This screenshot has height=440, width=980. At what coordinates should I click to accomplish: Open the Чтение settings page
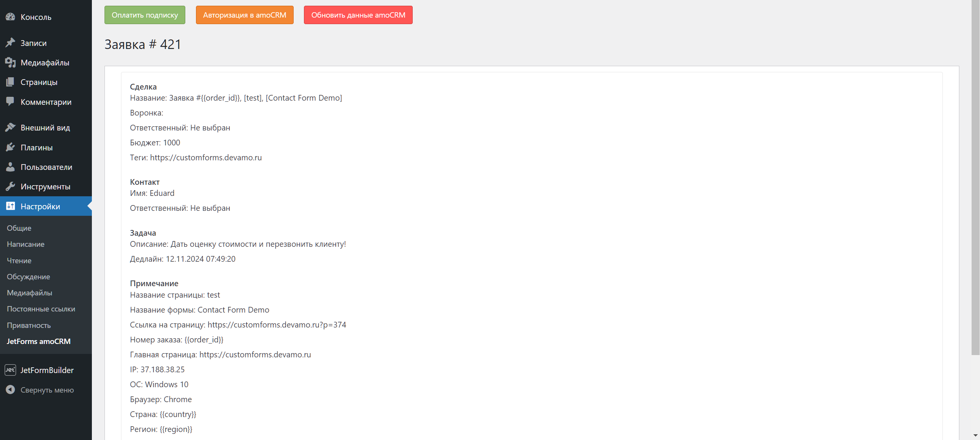pyautogui.click(x=19, y=261)
